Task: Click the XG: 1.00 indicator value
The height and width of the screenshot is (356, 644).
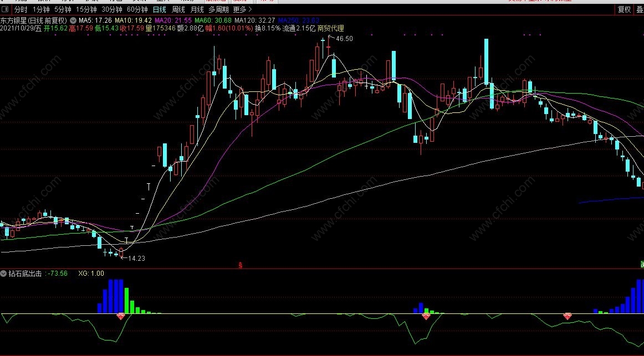Action: pos(91,274)
